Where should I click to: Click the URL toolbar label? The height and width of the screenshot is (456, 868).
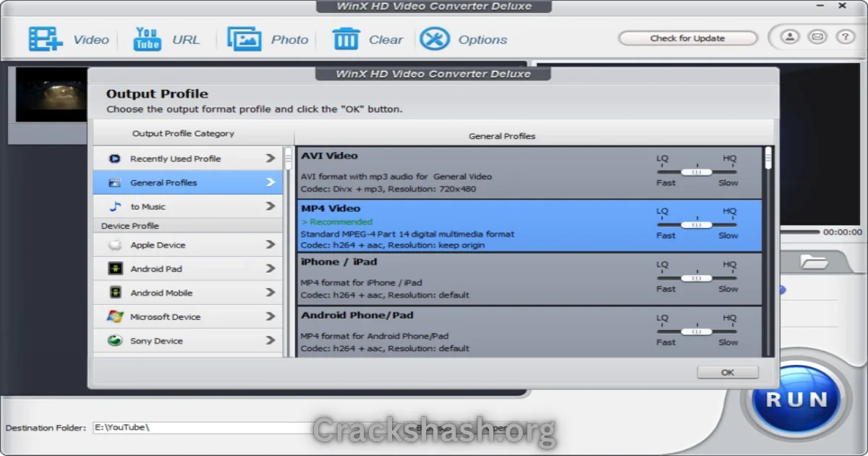186,40
